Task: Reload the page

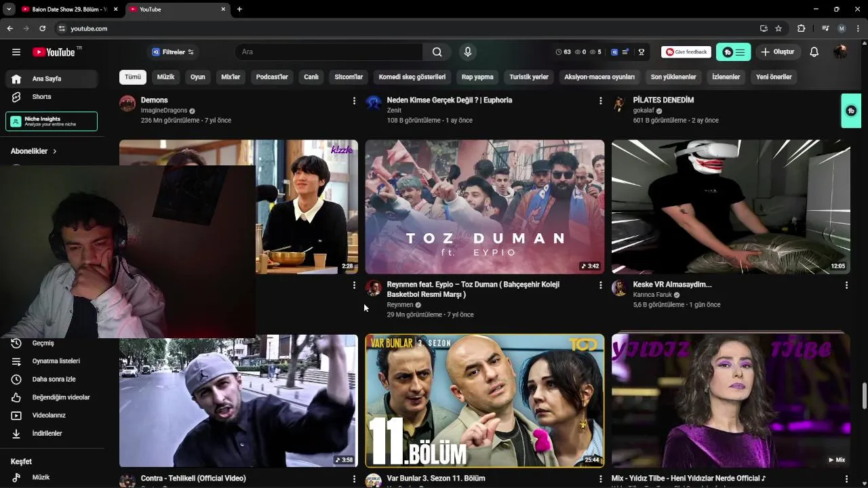Action: click(x=42, y=28)
